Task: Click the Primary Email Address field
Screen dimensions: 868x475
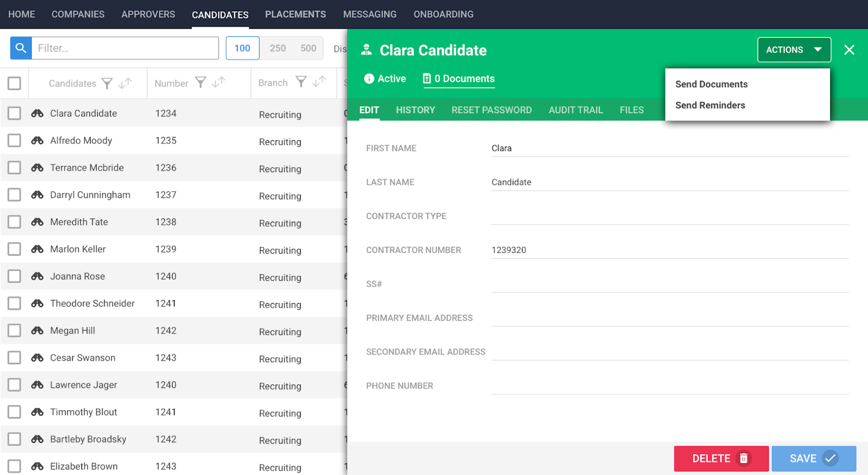Action: click(x=669, y=318)
